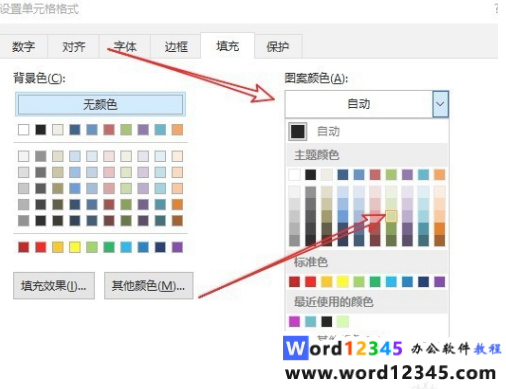
Task: Choose teal recently used color
Action: click(x=311, y=321)
